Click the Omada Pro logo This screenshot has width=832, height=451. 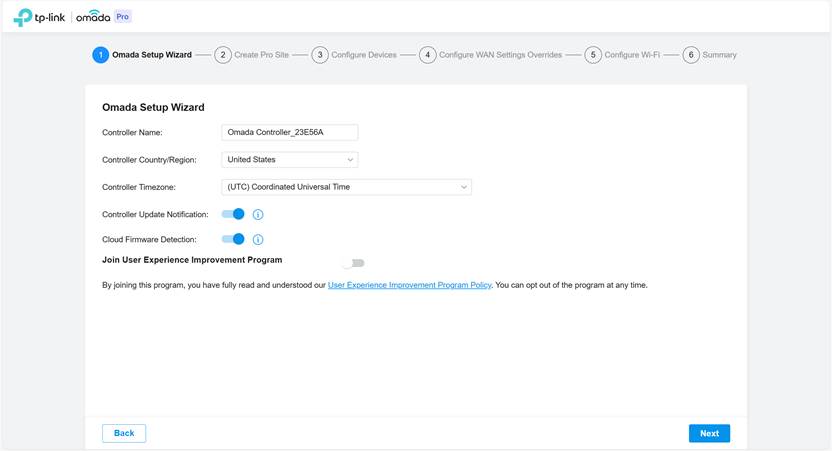click(103, 17)
